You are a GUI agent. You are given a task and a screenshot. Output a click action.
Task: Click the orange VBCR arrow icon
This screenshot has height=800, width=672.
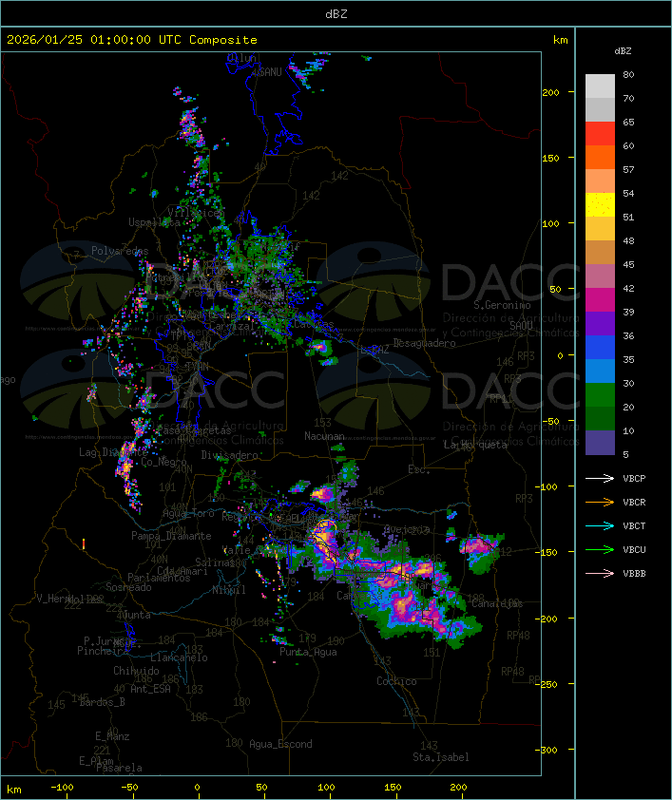point(599,502)
